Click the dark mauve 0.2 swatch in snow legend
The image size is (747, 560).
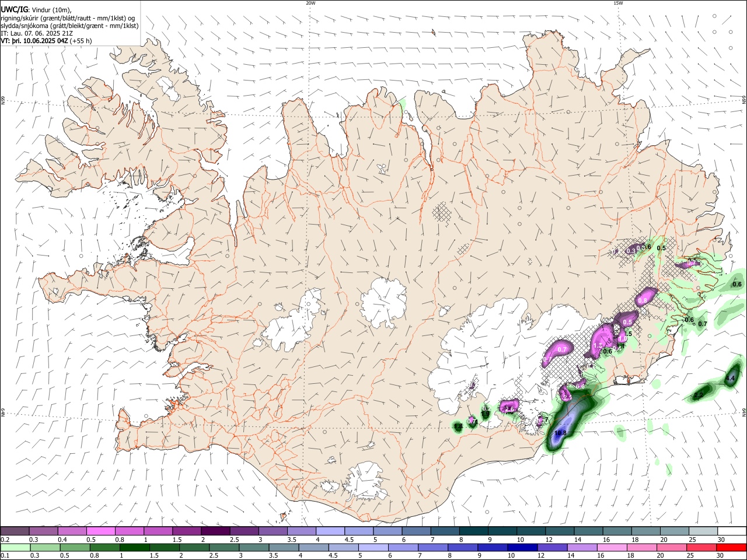click(15, 531)
